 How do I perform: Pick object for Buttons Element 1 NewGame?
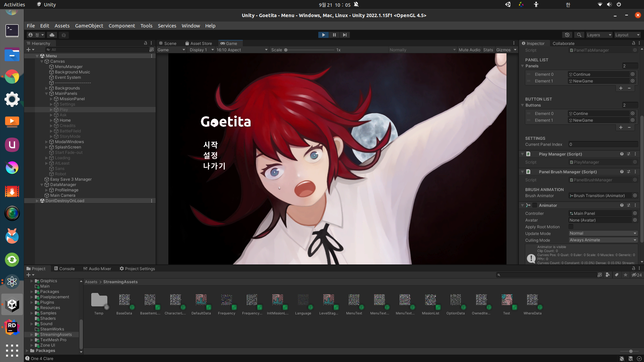tap(633, 120)
